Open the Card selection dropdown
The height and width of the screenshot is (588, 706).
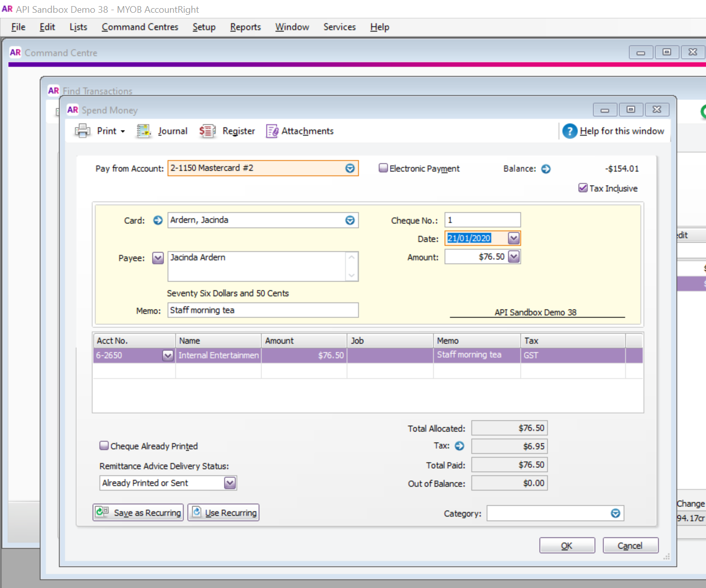coord(350,220)
